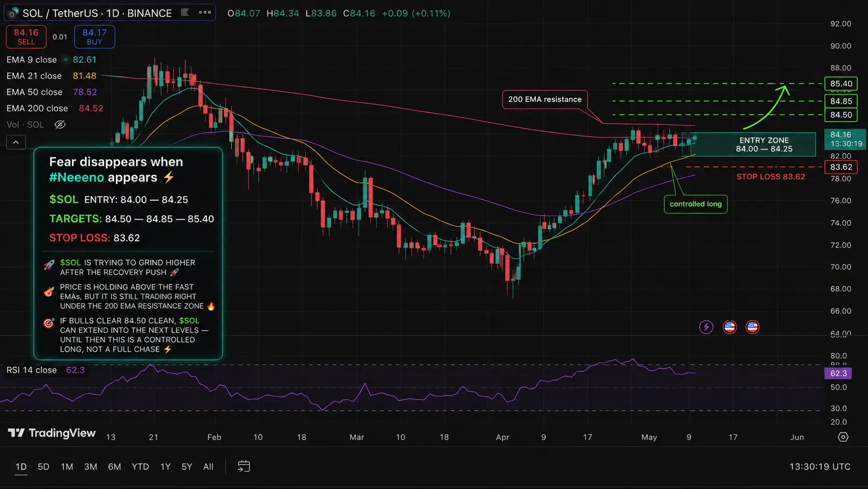
Task: Click the status dot beside EMA 9 close
Action: click(65, 60)
